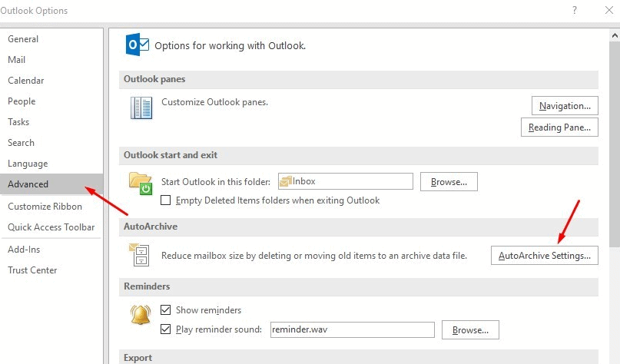Image resolution: width=620 pixels, height=364 pixels.
Task: Click 'Options for working with Outlook.' title
Action: [230, 46]
